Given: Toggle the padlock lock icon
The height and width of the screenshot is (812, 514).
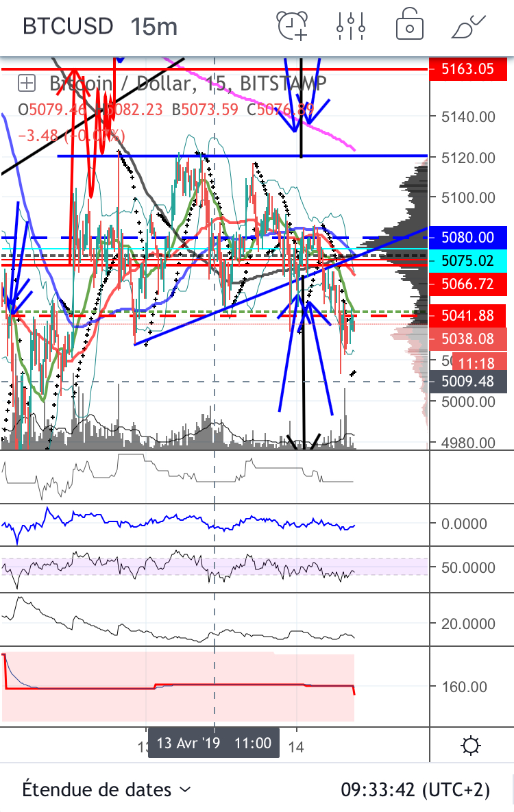Looking at the screenshot, I should click(x=409, y=25).
